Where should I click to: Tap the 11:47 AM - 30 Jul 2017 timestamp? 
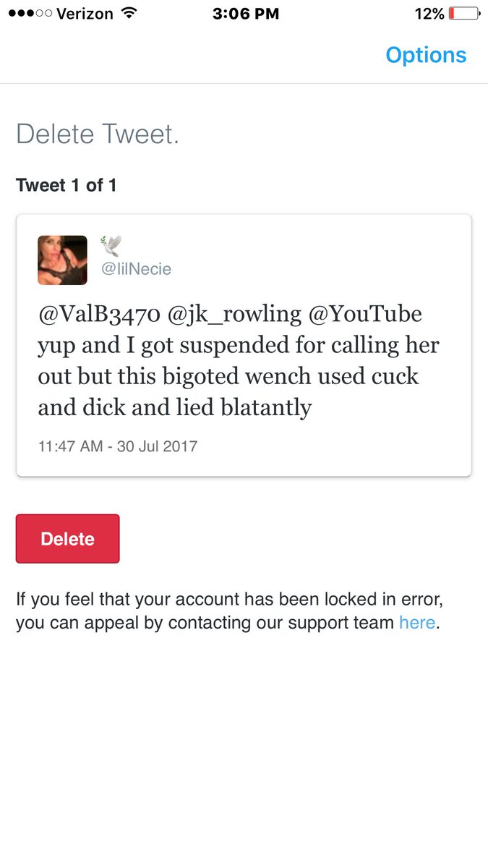117,446
